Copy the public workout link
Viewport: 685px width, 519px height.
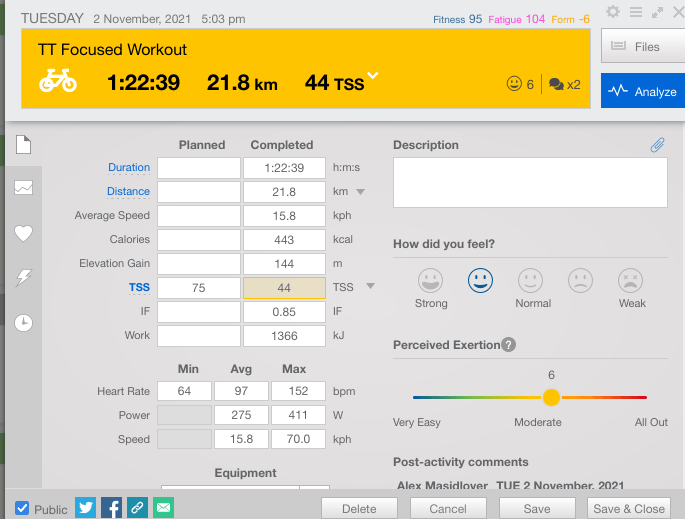[x=137, y=507]
